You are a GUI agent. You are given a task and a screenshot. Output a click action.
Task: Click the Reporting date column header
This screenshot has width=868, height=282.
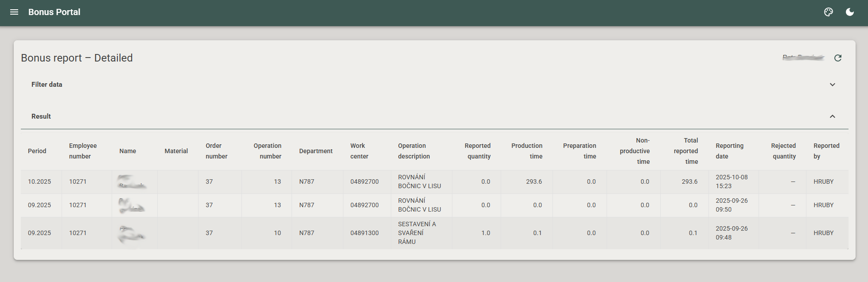coord(729,151)
